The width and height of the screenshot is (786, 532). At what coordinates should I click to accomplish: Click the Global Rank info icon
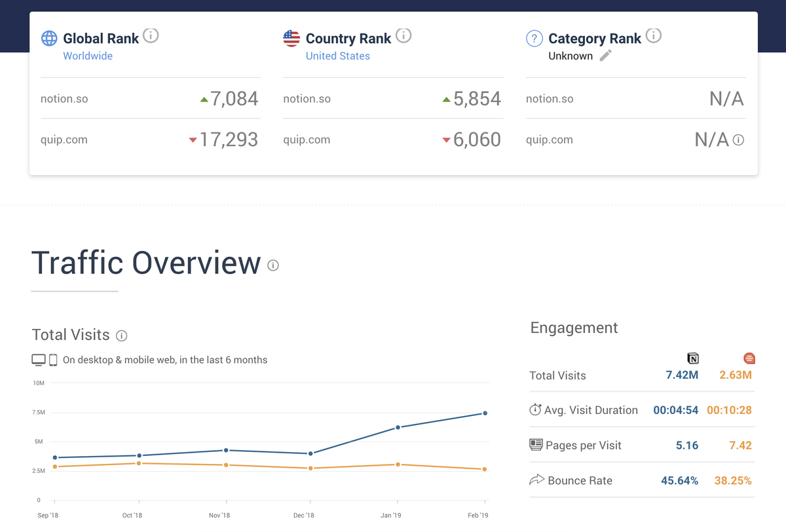(x=151, y=35)
